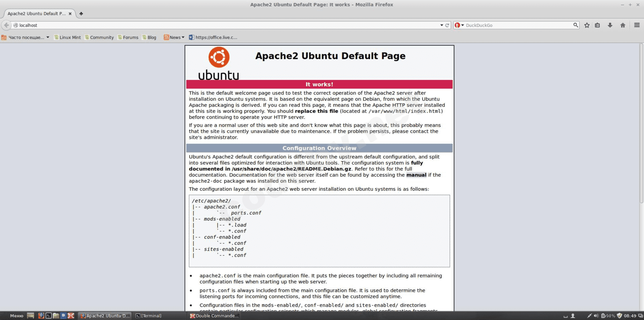This screenshot has height=320, width=644.
Task: Open the Linux Mint bookmark
Action: click(67, 37)
